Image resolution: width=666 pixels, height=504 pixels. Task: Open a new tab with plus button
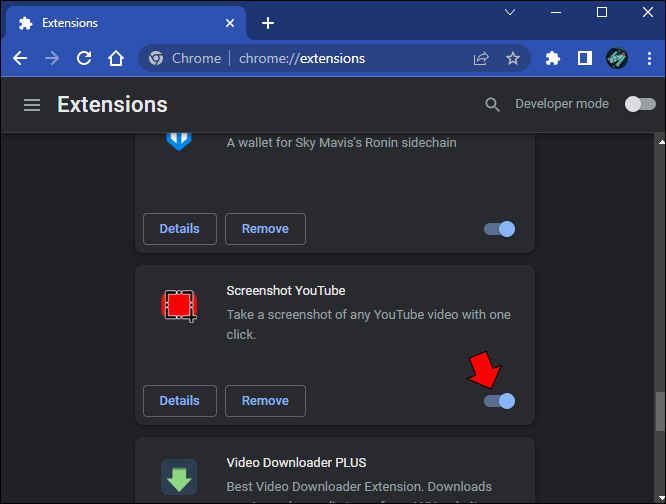pyautogui.click(x=268, y=23)
